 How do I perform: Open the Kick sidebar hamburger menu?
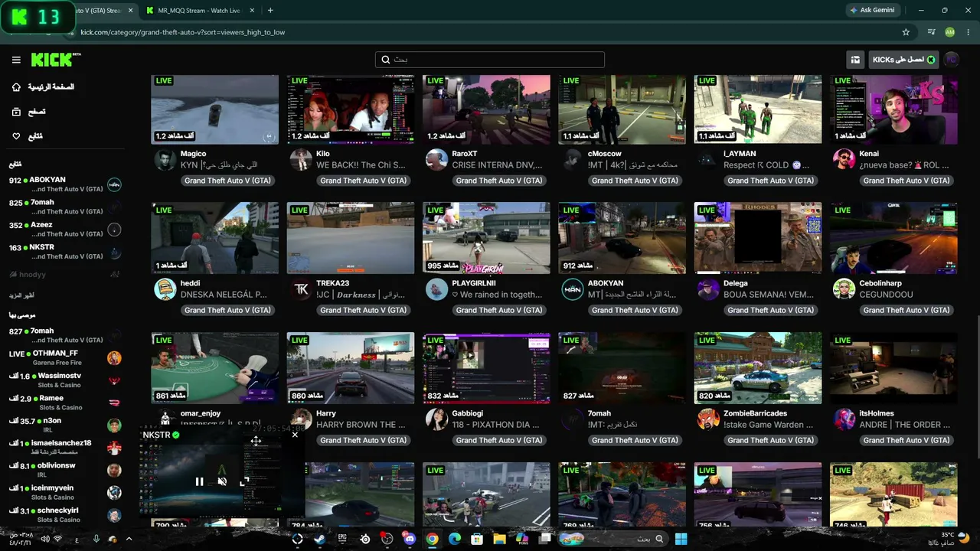[16, 60]
